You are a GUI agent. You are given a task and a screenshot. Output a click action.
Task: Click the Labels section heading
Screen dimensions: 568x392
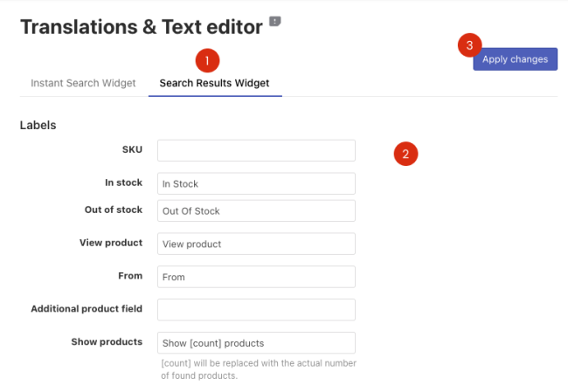pos(38,125)
